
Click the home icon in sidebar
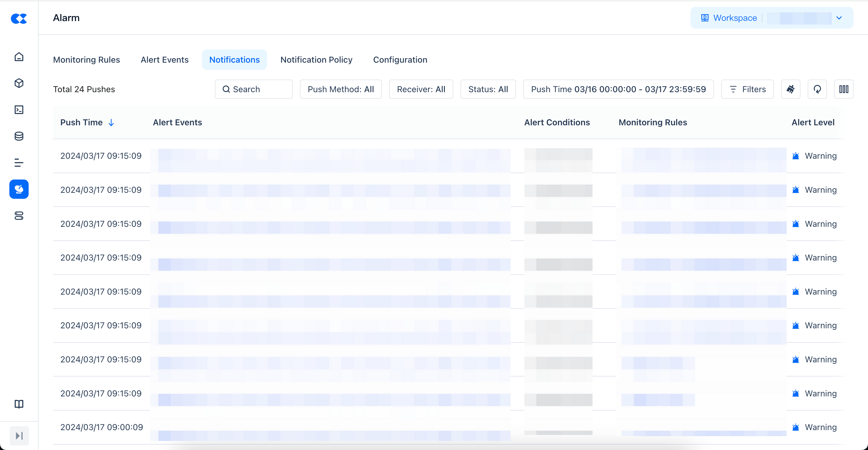tap(19, 57)
